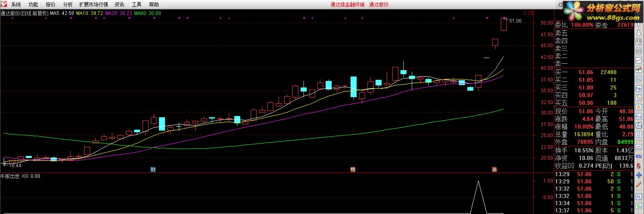Click the red S sidebar icon
Screen dimensions: 644x214
tap(639, 166)
